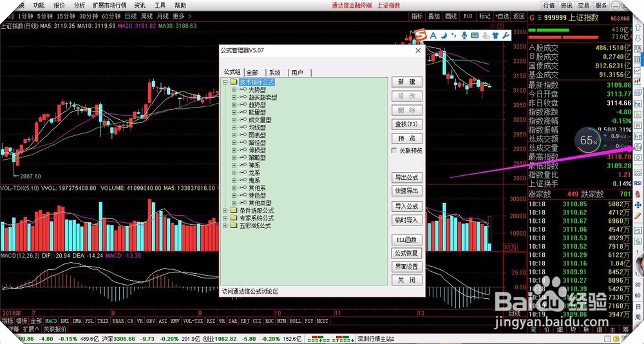Click the dollar sign icon in right sidebar
Image resolution: width=644 pixels, height=344 pixels.
tap(638, 194)
